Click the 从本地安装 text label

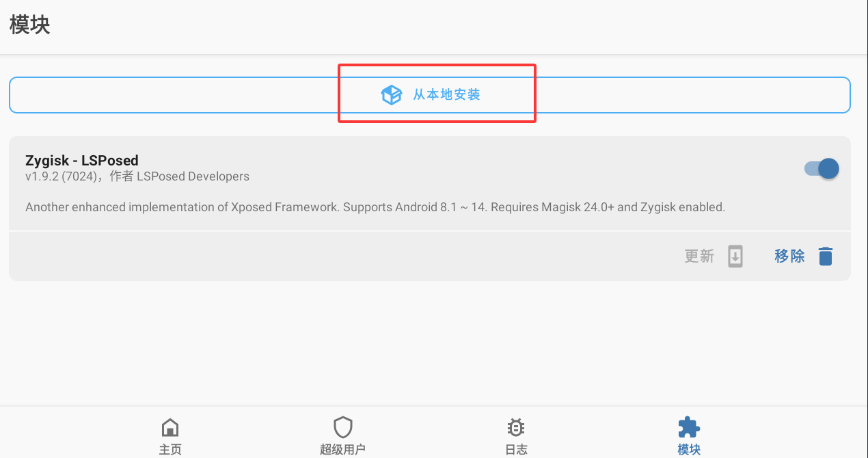pyautogui.click(x=446, y=95)
